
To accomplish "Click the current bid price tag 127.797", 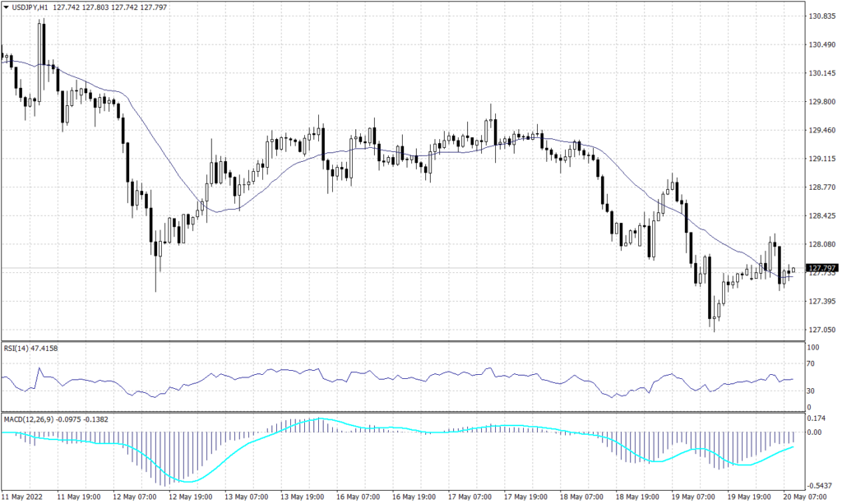I will pyautogui.click(x=821, y=267).
